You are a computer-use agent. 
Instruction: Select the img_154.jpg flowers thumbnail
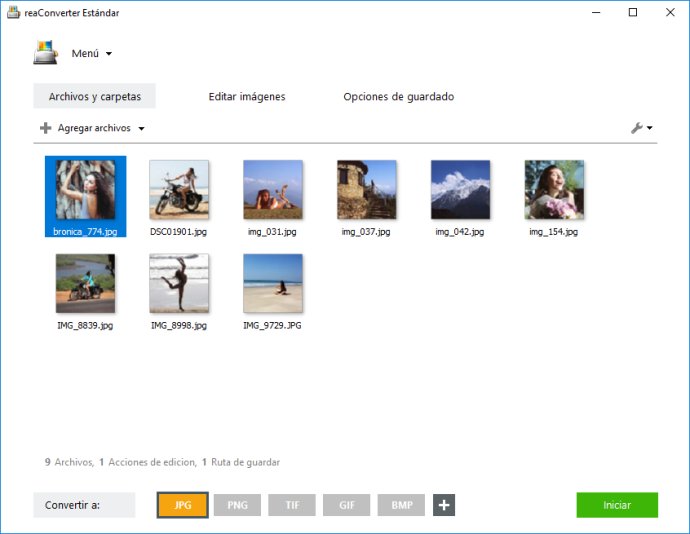coord(554,189)
